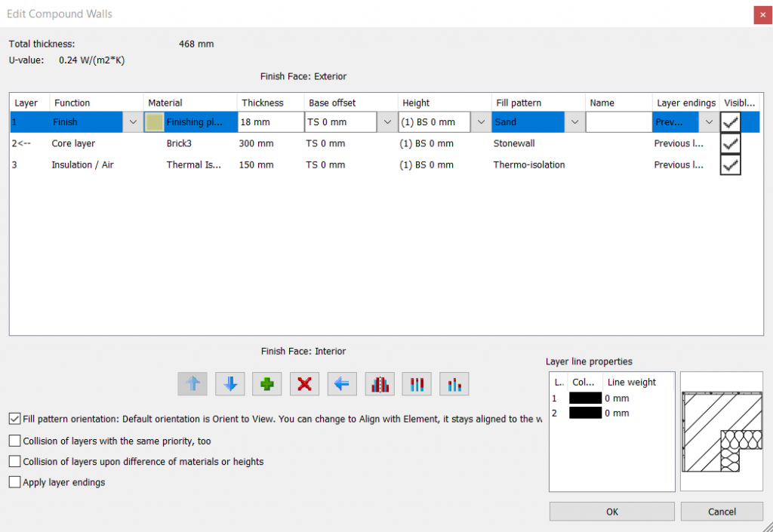Check the Apply layer endings box
773x532 pixels.
tap(14, 482)
